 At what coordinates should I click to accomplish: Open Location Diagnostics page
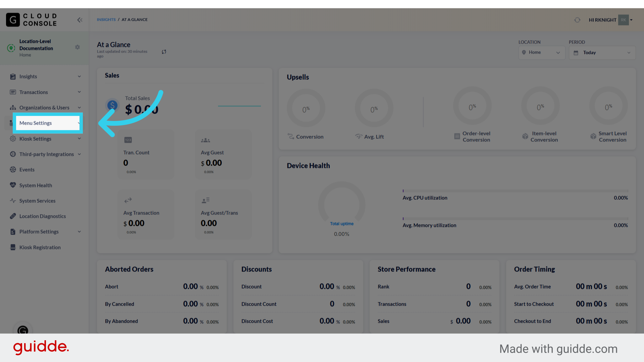click(x=43, y=216)
